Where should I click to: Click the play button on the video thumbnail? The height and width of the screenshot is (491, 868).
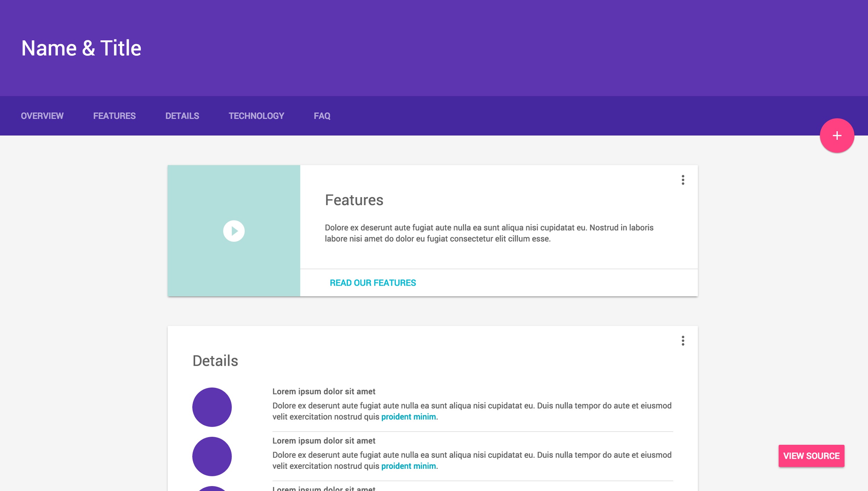coord(234,231)
